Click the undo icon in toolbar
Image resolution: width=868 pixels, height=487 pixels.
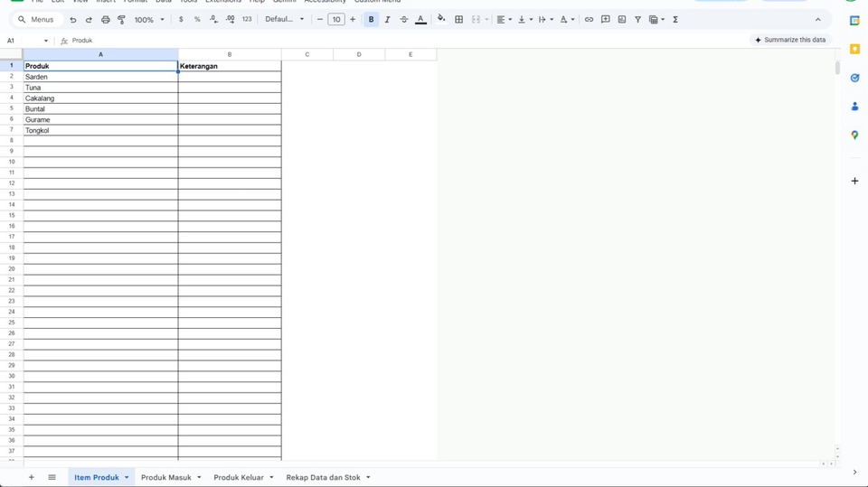coord(73,20)
